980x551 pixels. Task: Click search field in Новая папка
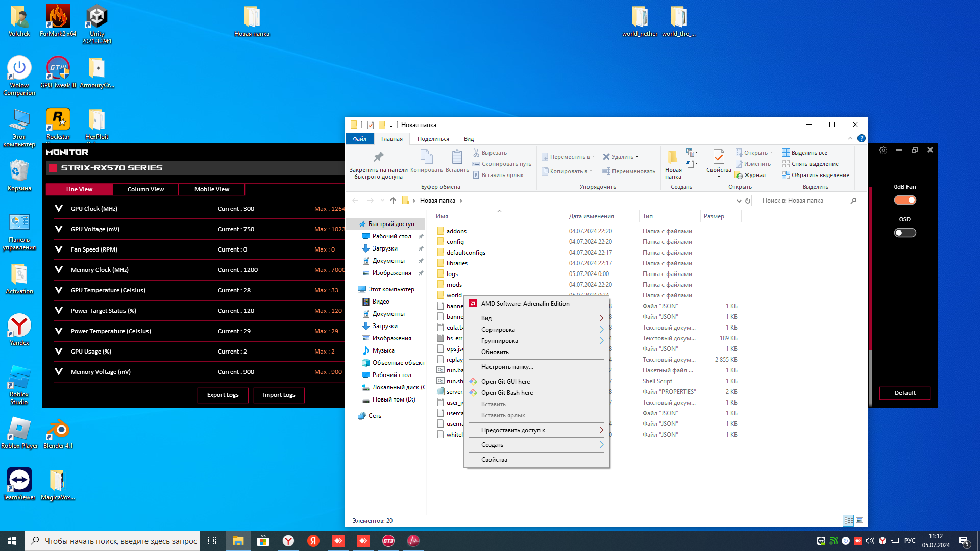[x=809, y=201]
